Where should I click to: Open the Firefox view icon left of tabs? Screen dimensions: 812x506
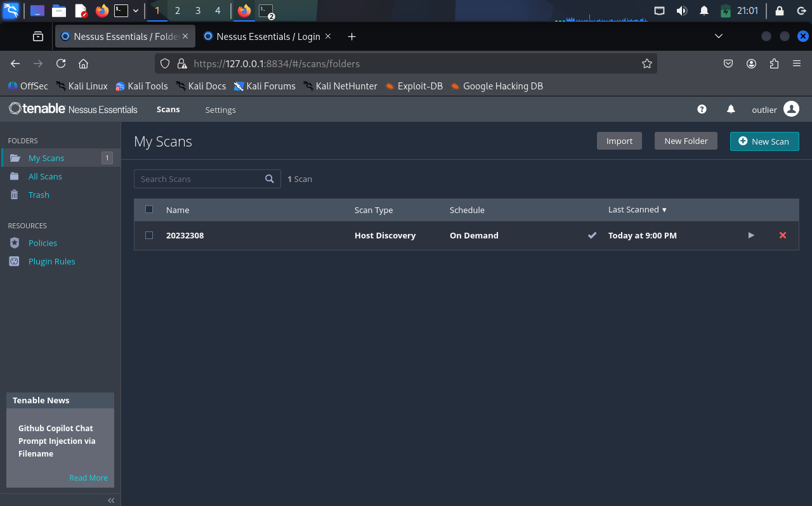[38, 37]
